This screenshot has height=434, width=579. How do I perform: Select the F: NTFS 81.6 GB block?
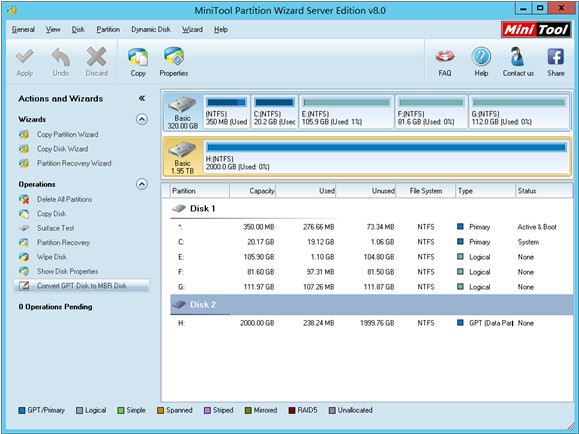coord(431,112)
